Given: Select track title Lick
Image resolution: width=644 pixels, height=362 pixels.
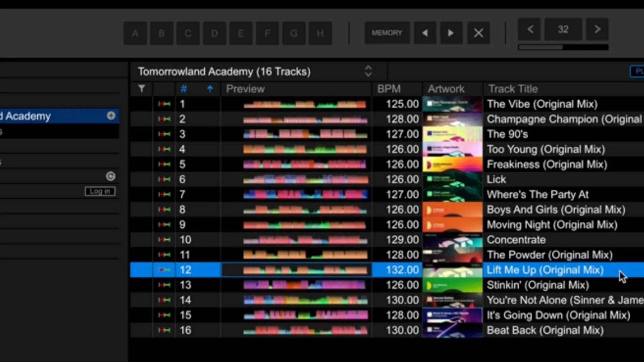Looking at the screenshot, I should [496, 179].
